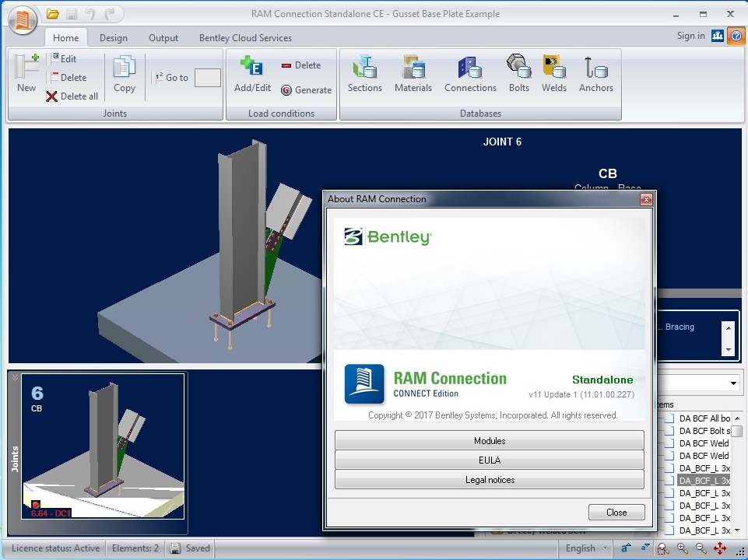Save using the floppy disk quick-access icon
Viewport: 748px width, 560px height.
72,14
